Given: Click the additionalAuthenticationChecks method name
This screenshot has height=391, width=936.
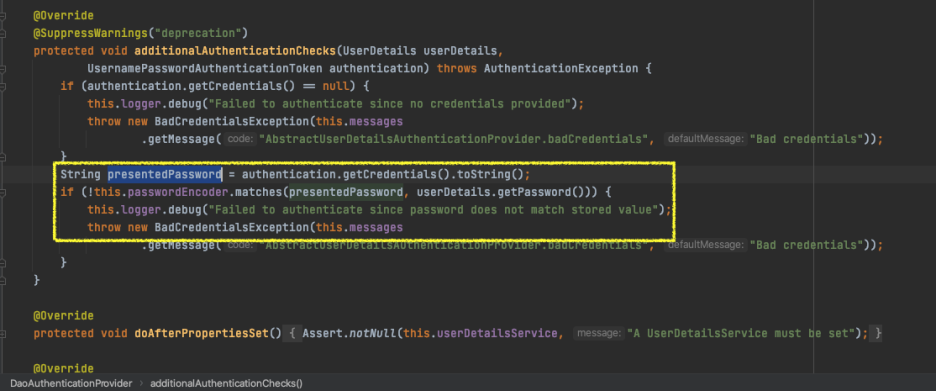Looking at the screenshot, I should pos(235,50).
